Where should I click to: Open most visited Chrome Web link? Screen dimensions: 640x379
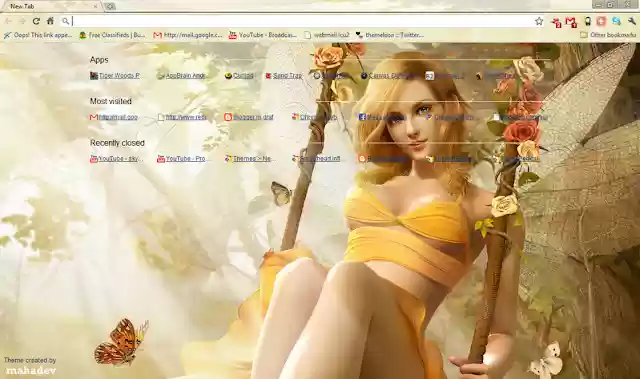(315, 117)
